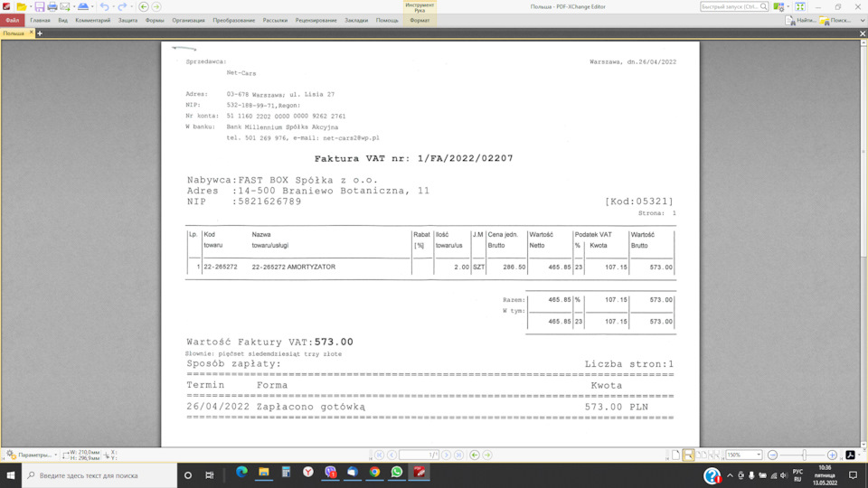Select the Польша document tab
The height and width of the screenshot is (488, 868).
pos(14,33)
